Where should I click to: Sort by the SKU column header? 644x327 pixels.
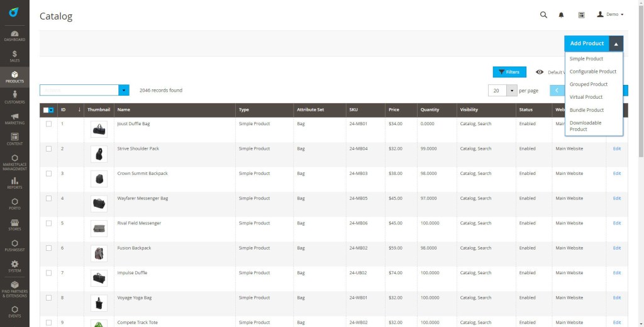click(365, 109)
